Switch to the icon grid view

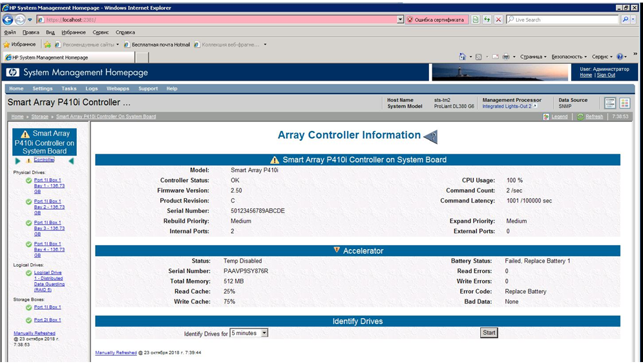pos(624,103)
